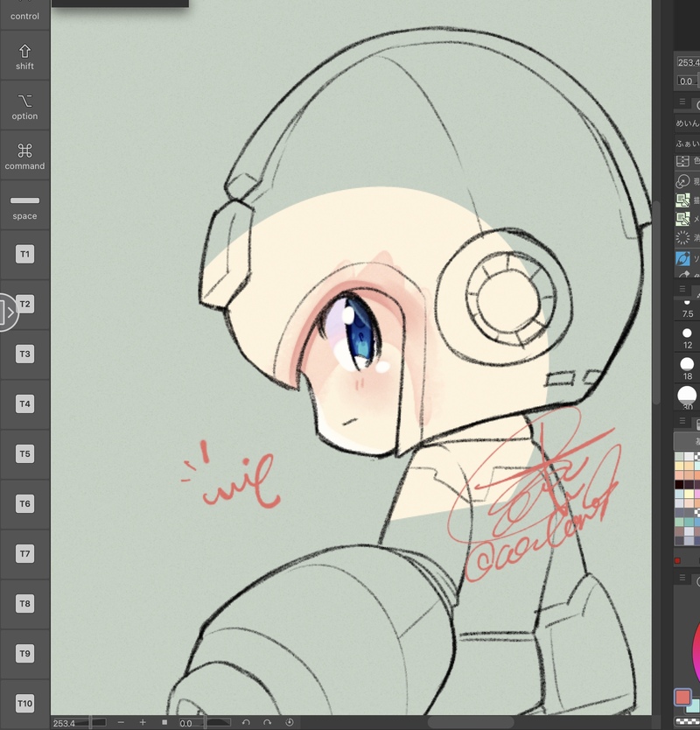Click the navigator zoom field 253.4

click(x=689, y=62)
